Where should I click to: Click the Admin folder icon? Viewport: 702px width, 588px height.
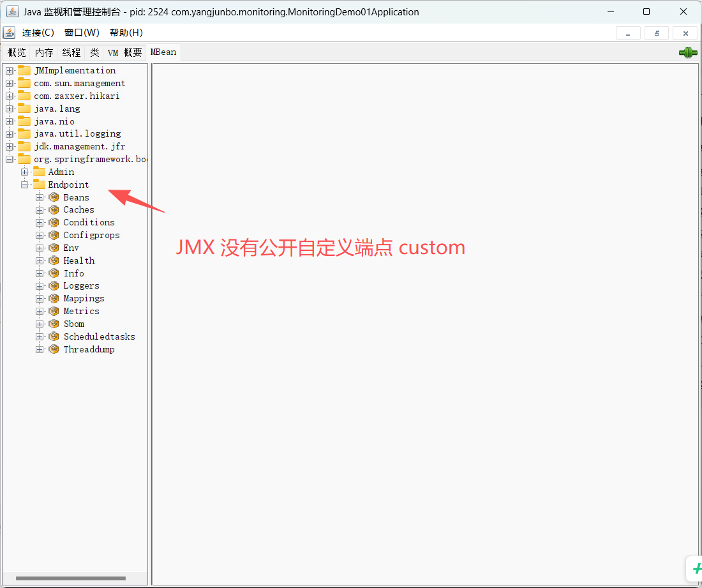40,172
